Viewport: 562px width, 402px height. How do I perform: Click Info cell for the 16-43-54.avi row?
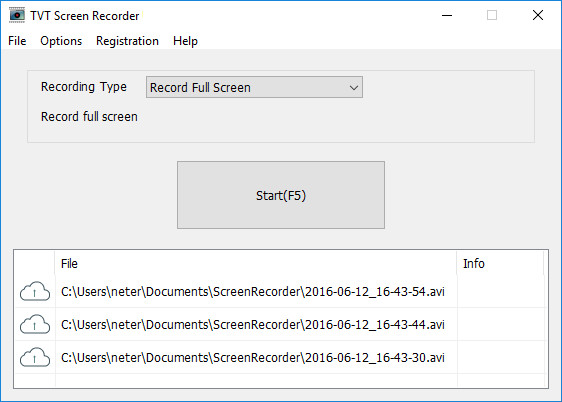[x=502, y=291]
